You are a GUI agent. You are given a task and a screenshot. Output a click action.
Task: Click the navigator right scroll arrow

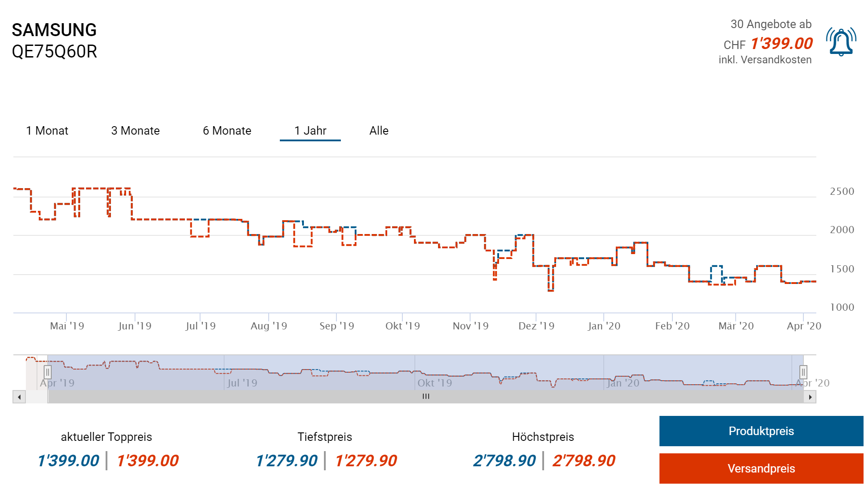click(810, 397)
